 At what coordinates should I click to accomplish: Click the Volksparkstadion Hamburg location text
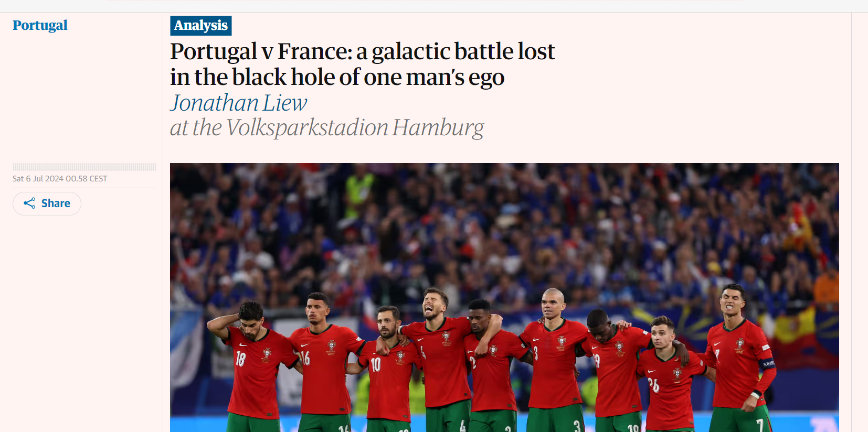coord(355,128)
